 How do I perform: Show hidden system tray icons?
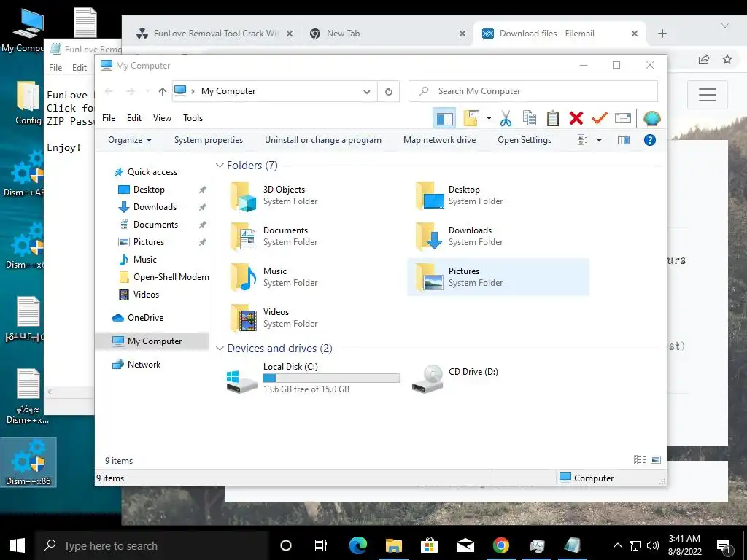click(617, 545)
